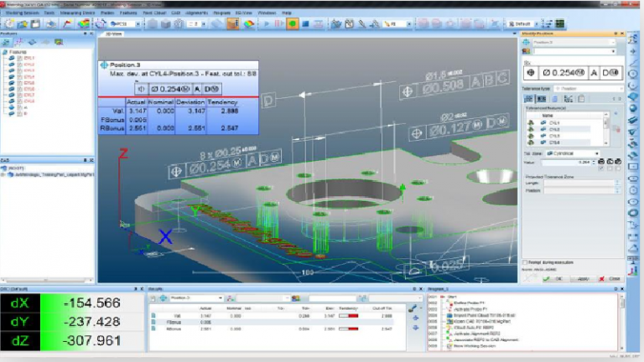Screen dimensions: 644x362
Task: Click the dZ readout -307.961
Action: [91, 341]
